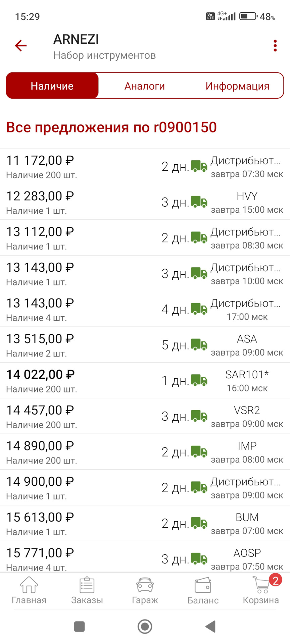The image size is (290, 644).
Task: Open Баланс wallet icon
Action: (203, 586)
